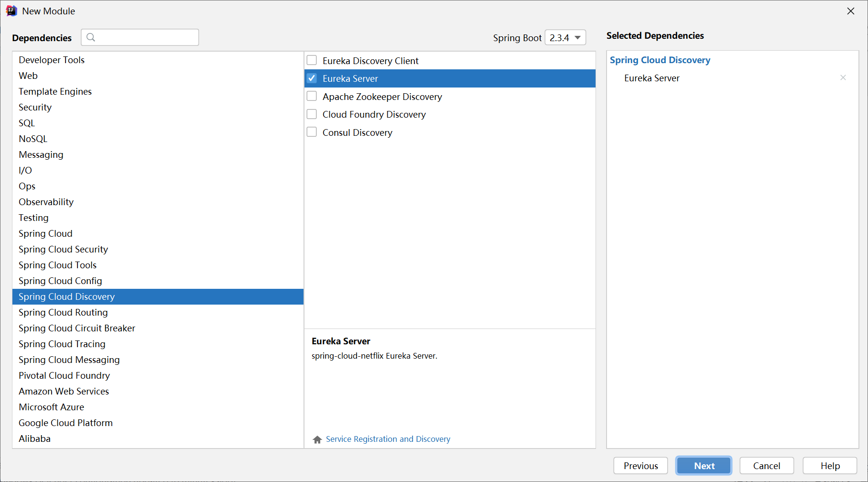Select Google Cloud Platform category
This screenshot has height=482, width=868.
pos(158,423)
